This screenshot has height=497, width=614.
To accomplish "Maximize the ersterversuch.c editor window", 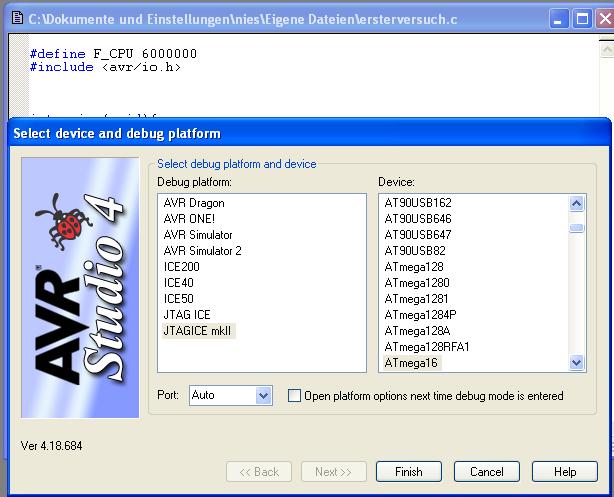I will point(582,19).
